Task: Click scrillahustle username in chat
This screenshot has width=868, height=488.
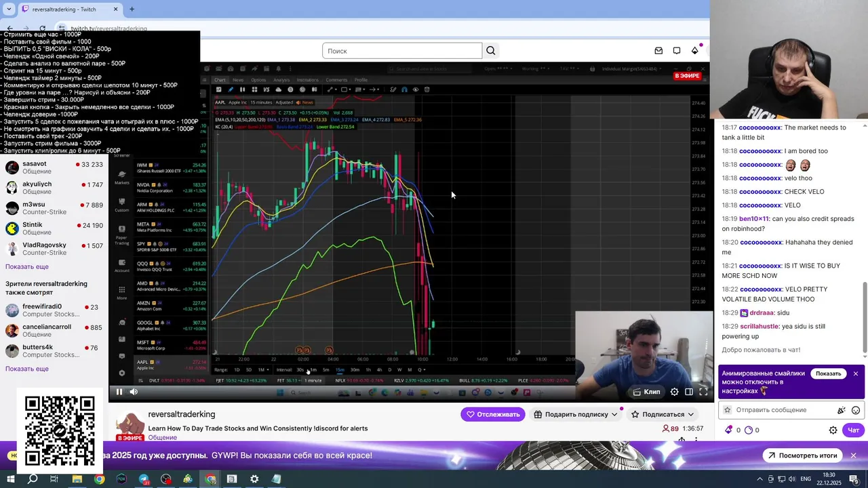Action: click(x=759, y=326)
